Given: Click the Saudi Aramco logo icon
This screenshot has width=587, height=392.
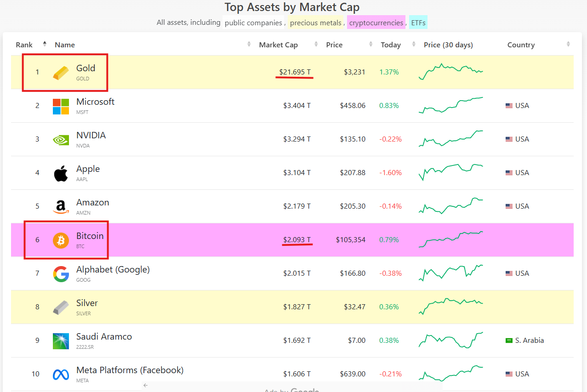Looking at the screenshot, I should click(x=61, y=341).
